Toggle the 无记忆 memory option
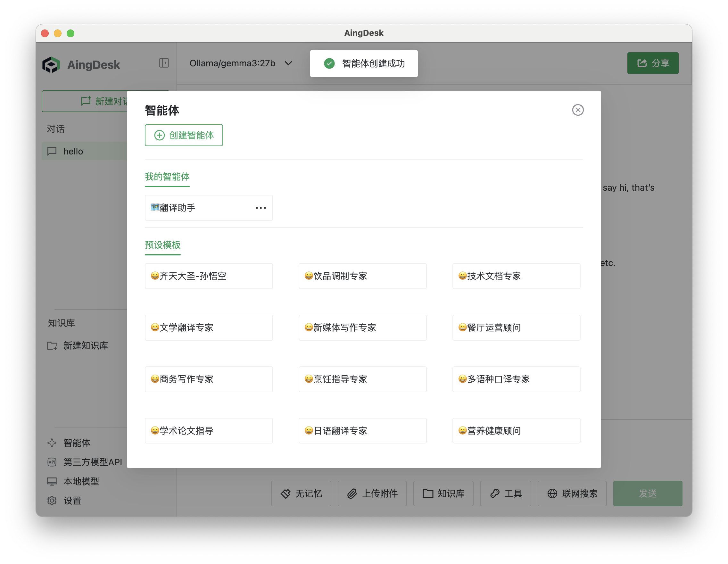This screenshot has height=564, width=728. pyautogui.click(x=301, y=493)
